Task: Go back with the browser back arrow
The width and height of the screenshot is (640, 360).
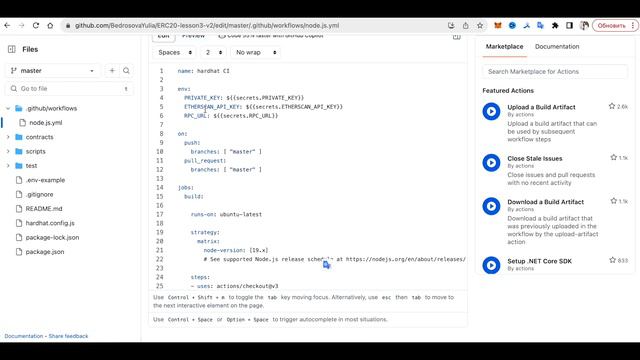Action: pos(7,25)
